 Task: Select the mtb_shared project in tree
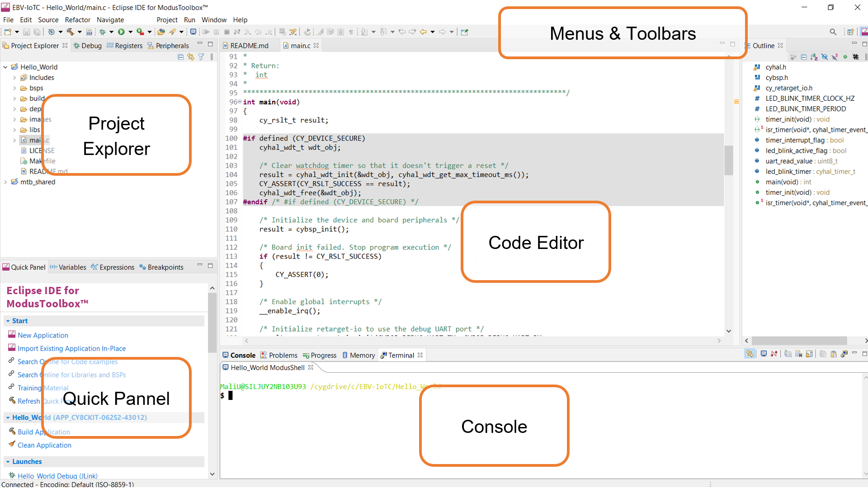coord(38,182)
